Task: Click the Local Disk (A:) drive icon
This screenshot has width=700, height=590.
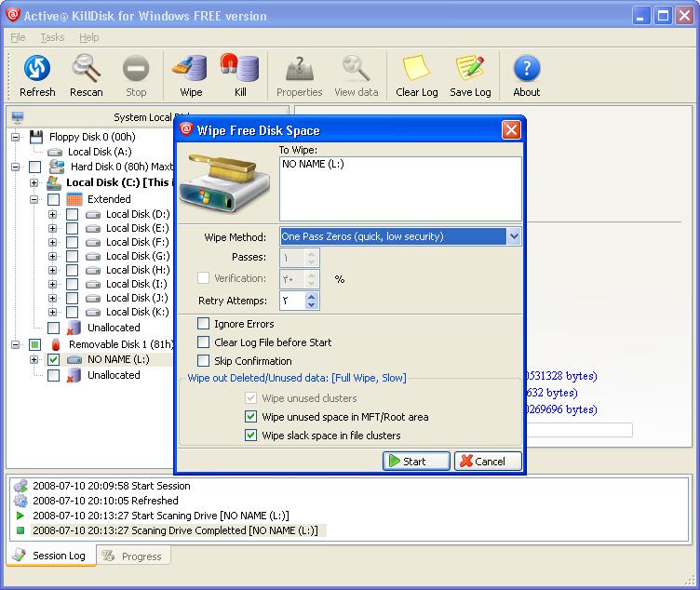Action: click(x=55, y=153)
